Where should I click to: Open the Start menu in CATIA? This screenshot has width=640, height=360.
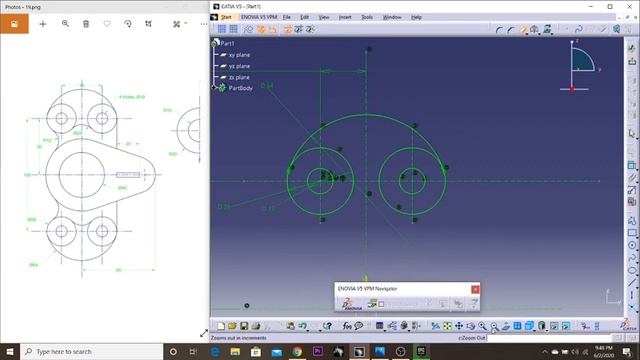click(226, 17)
